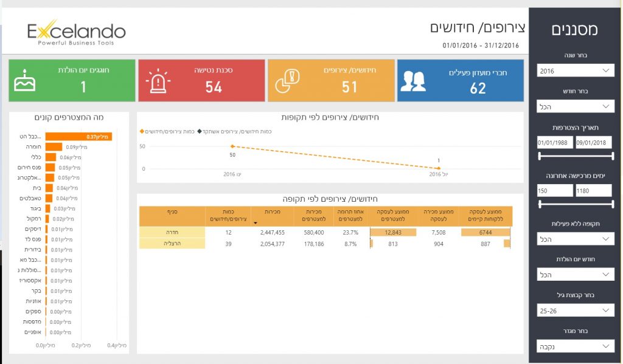Click the two-people members icon on blue card
Image resolution: width=623 pixels, height=364 pixels.
pyautogui.click(x=414, y=81)
